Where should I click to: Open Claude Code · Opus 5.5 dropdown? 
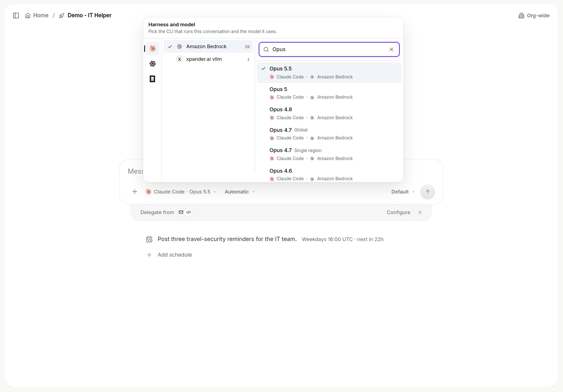[x=181, y=192]
